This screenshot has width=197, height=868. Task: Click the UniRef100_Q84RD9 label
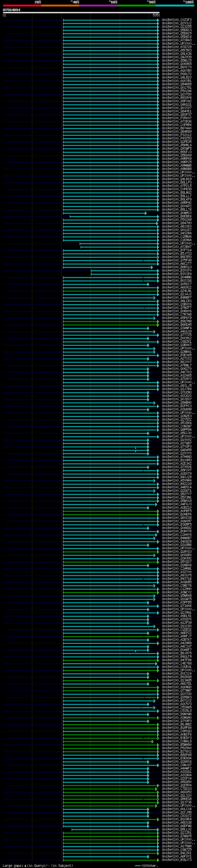(177, 131)
